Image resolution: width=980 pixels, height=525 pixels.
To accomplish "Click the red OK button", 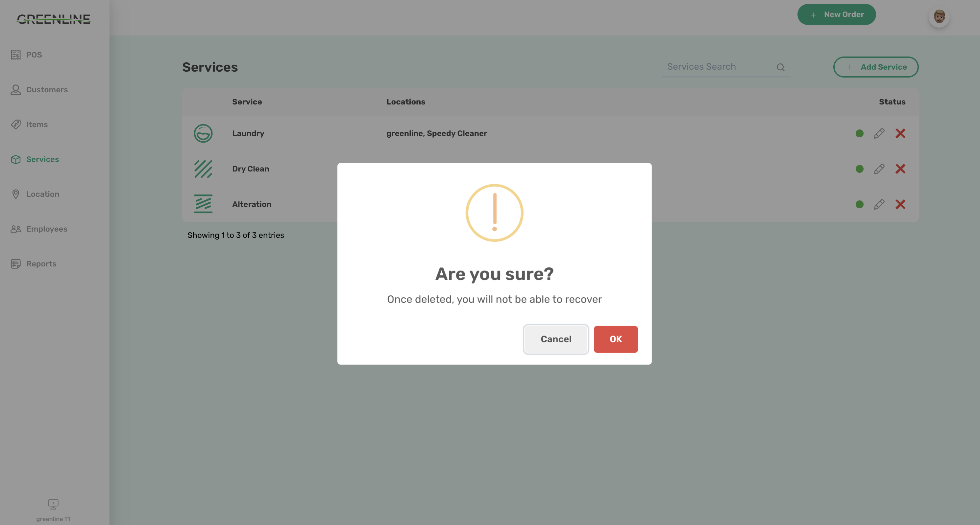I will tap(615, 339).
